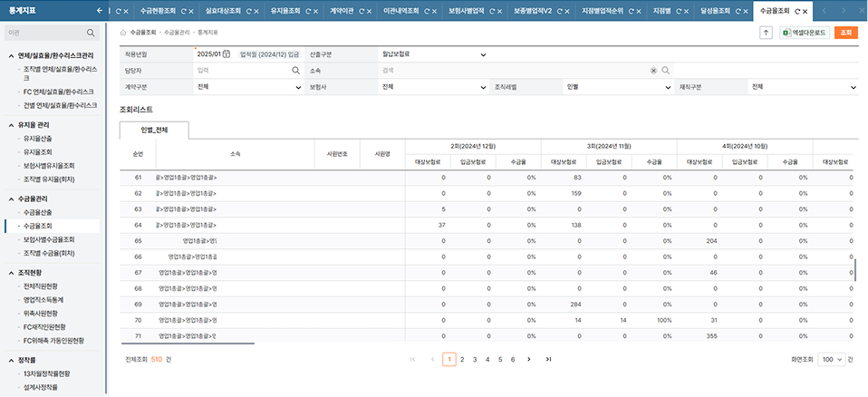Image resolution: width=868 pixels, height=397 pixels.
Task: Open the 화면조회 page size dropdown
Action: (831, 360)
